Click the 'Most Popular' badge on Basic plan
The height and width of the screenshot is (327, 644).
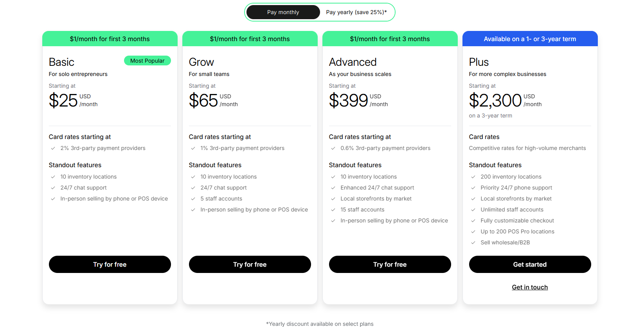148,60
